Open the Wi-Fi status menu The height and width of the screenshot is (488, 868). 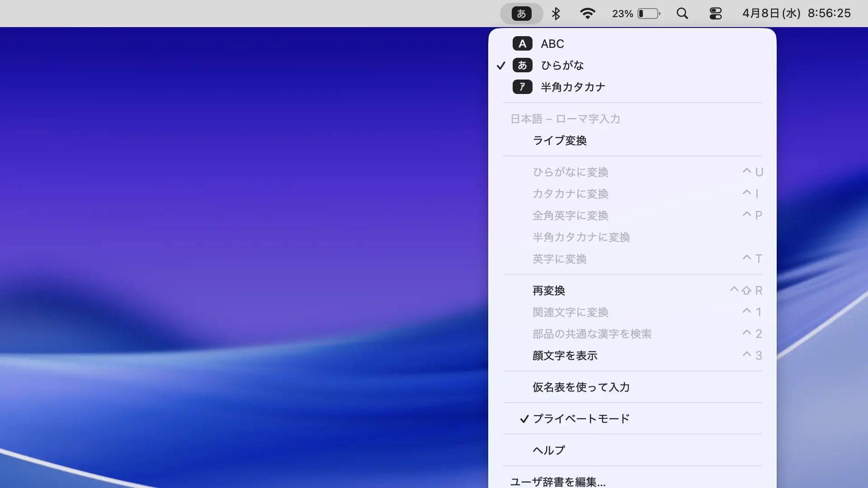pos(587,14)
